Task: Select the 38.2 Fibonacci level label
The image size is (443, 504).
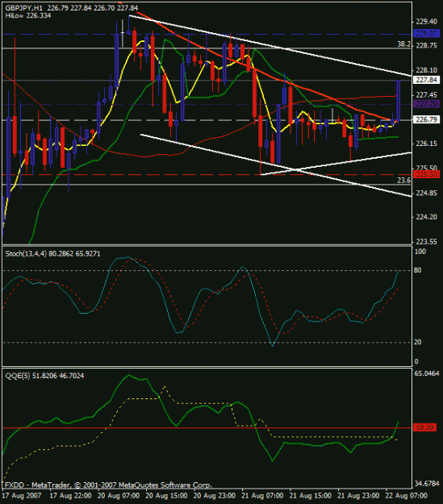Action: [x=403, y=44]
